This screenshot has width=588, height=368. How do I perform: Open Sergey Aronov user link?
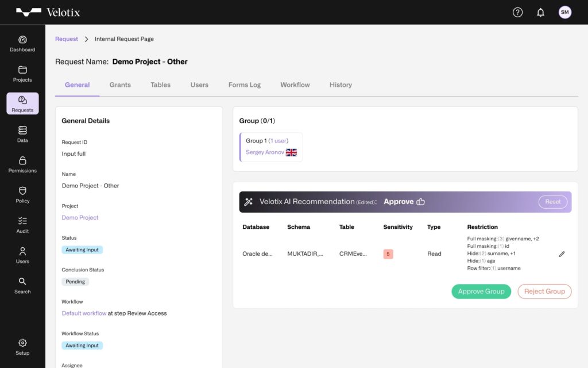coord(265,152)
